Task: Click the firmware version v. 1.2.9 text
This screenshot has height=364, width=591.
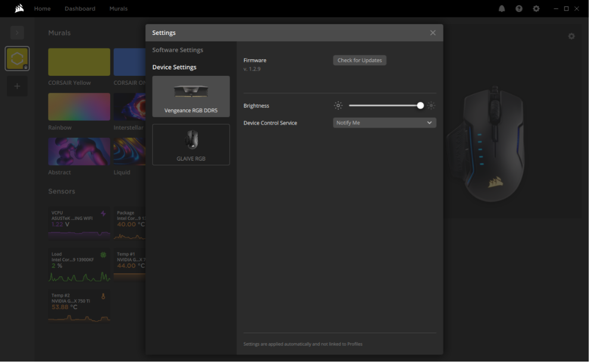Action: [252, 69]
